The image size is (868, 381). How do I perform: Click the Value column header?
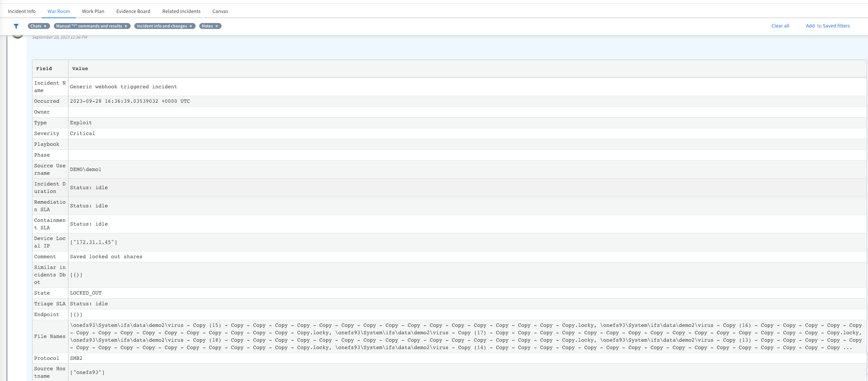point(80,69)
